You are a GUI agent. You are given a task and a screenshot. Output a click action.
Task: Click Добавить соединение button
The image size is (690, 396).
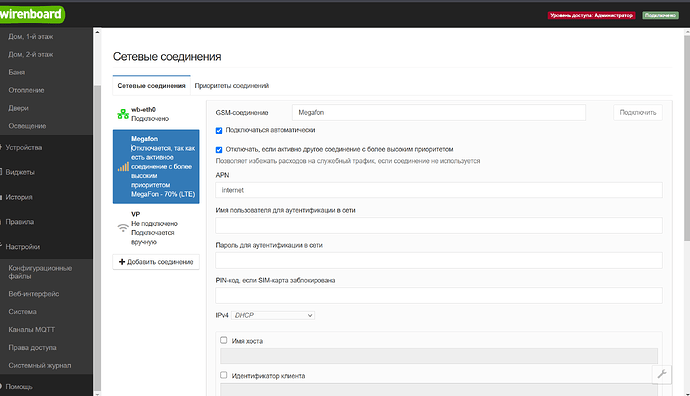pyautogui.click(x=156, y=262)
